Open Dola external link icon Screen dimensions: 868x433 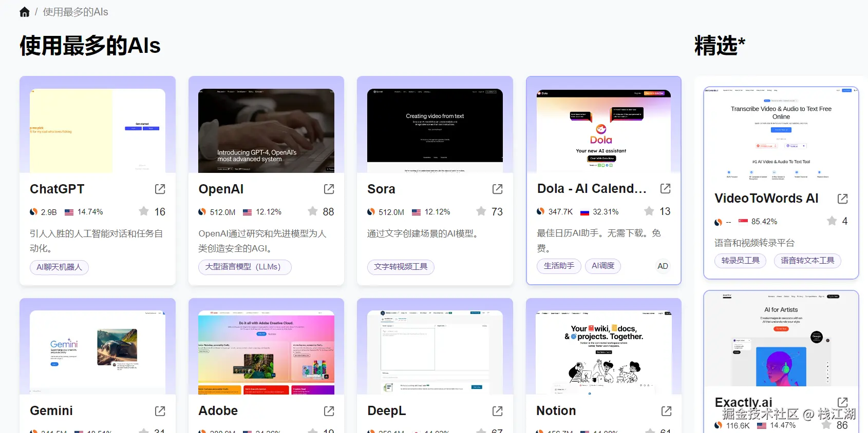pyautogui.click(x=666, y=188)
